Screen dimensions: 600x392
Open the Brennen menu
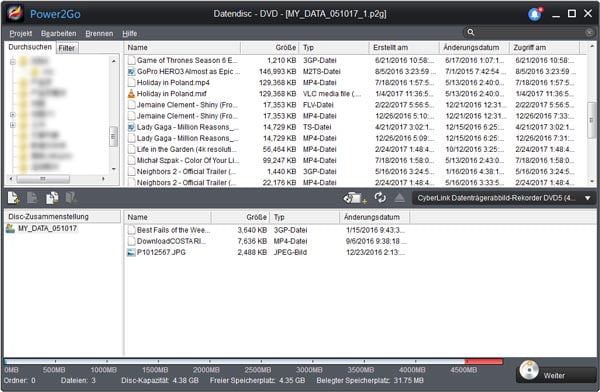coord(99,34)
